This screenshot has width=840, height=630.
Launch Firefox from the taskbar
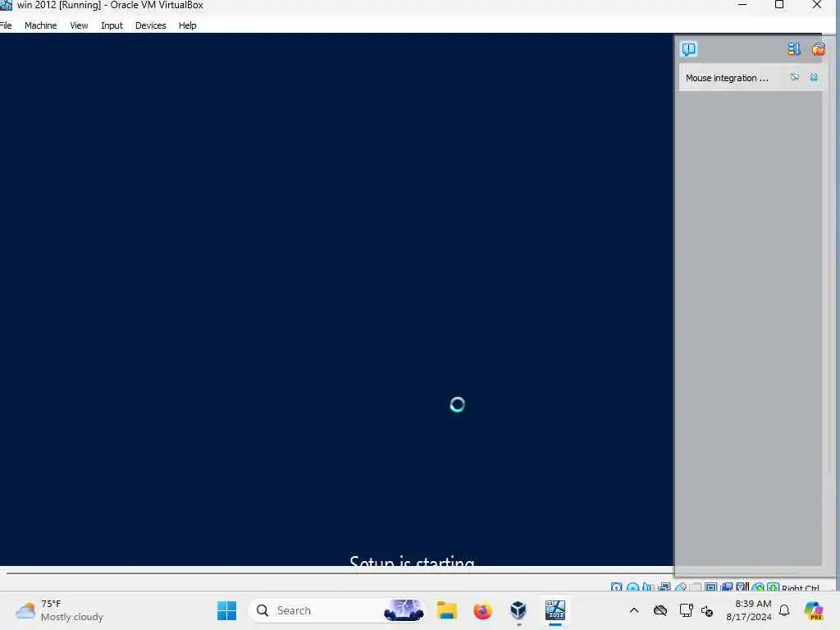(x=482, y=610)
